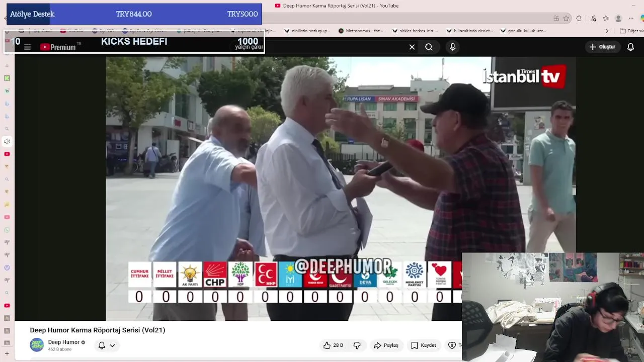Open browser extensions puzzle icon
Viewport: 644px width, 362px height.
tap(579, 18)
